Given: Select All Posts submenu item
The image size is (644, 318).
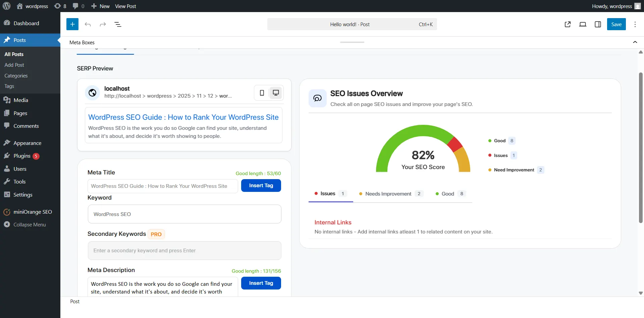Looking at the screenshot, I should (x=14, y=54).
